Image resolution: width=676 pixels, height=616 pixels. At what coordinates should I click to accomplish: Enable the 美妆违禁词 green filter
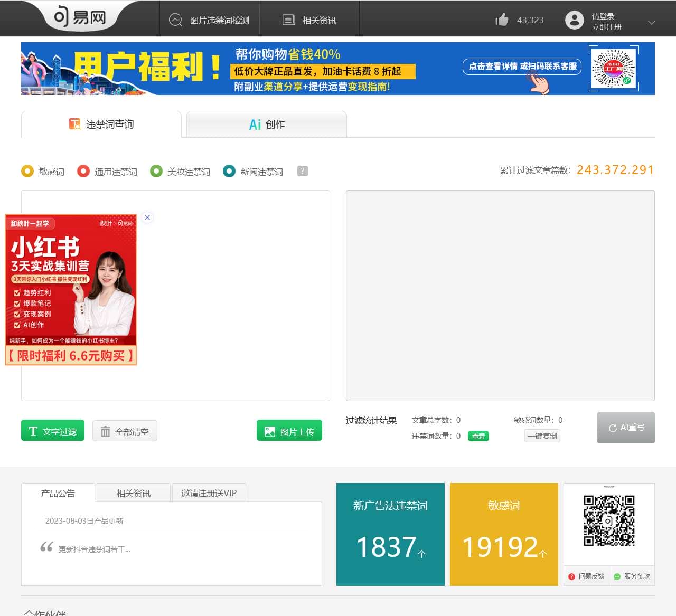[x=156, y=171]
